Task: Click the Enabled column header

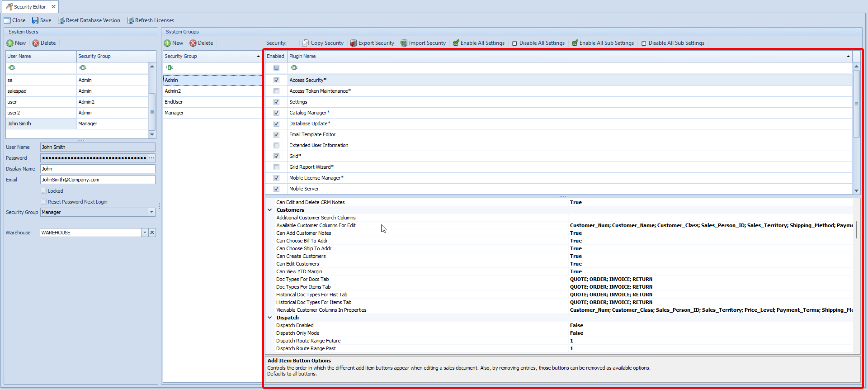Action: tap(276, 56)
